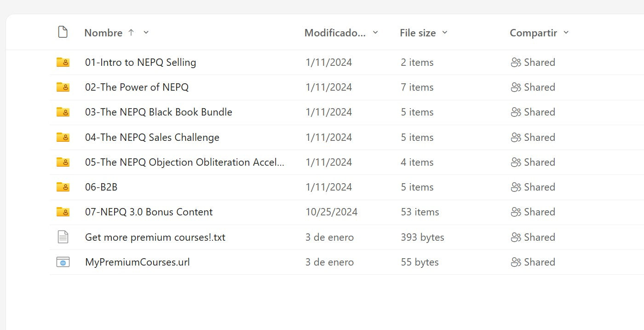Click the ascending sort arrow beside Nombre
The height and width of the screenshot is (330, 644).
point(131,32)
